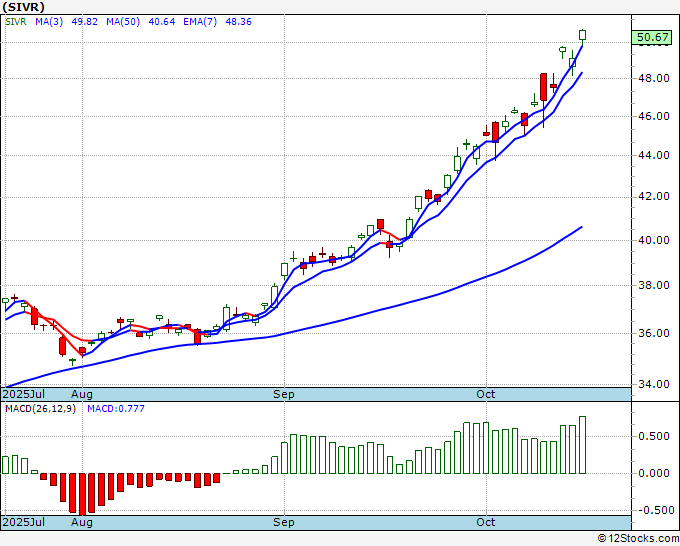The image size is (680, 546).
Task: Click the MA(50) indicator label
Action: 123,22
